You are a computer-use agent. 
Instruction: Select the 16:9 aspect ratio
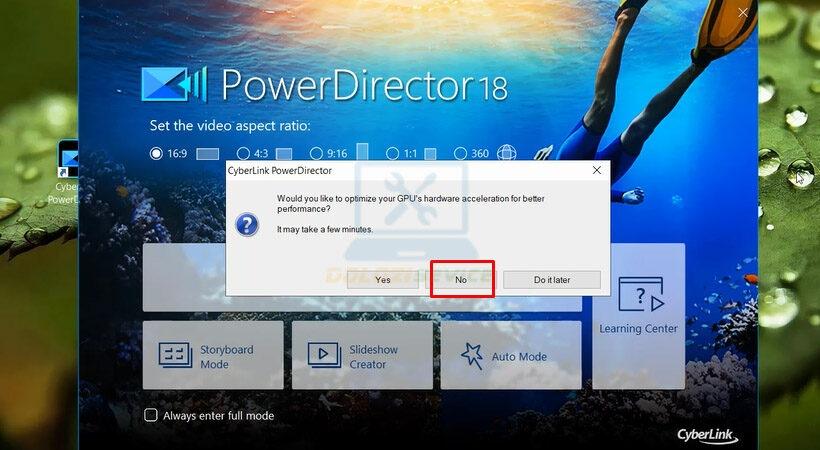[156, 154]
